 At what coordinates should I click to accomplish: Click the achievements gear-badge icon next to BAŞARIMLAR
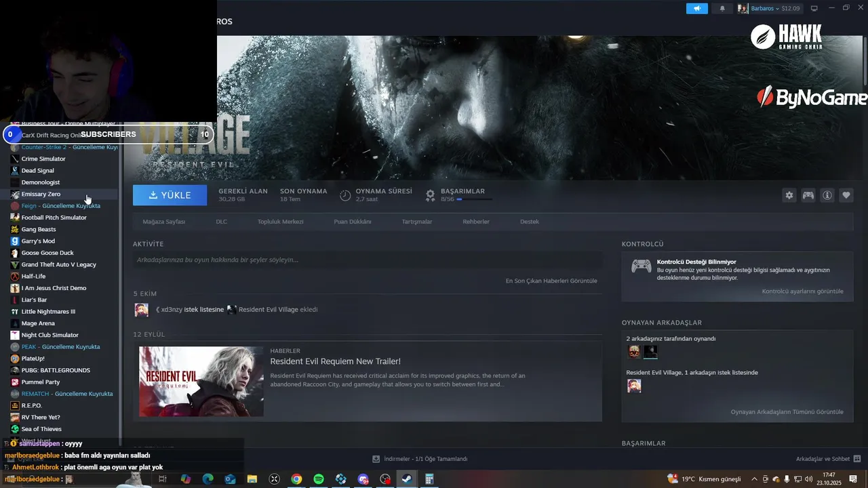pyautogui.click(x=430, y=195)
